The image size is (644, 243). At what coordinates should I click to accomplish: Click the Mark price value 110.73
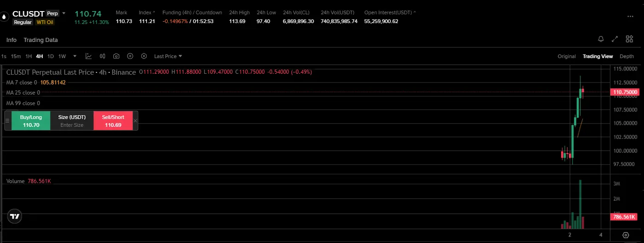click(x=124, y=21)
